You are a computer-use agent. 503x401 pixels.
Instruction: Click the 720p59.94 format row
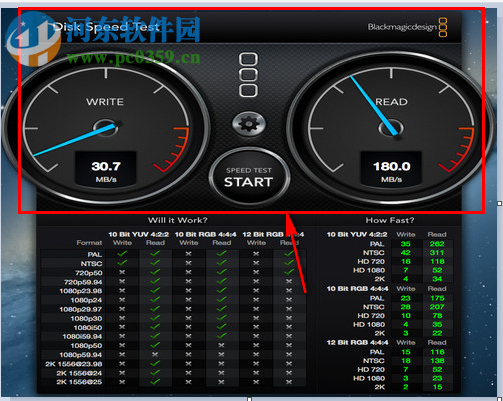click(173, 282)
